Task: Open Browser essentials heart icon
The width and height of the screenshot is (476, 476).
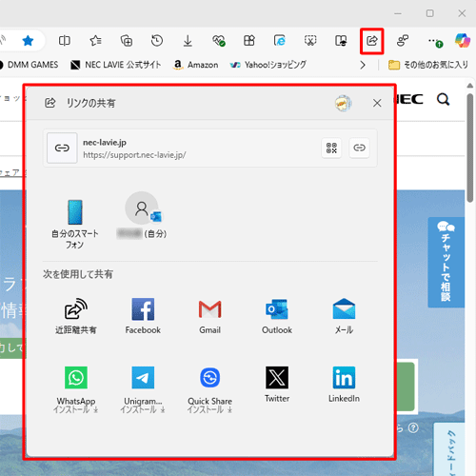Action: click(x=219, y=41)
